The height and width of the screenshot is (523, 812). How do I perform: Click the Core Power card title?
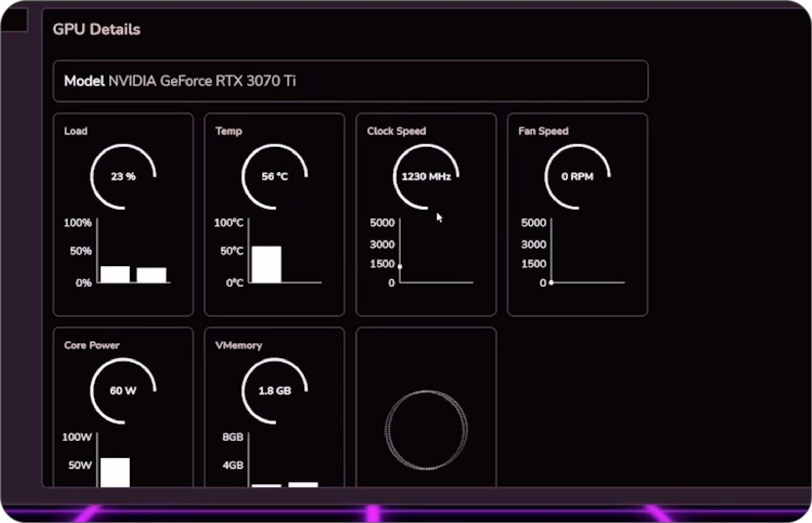tap(92, 345)
